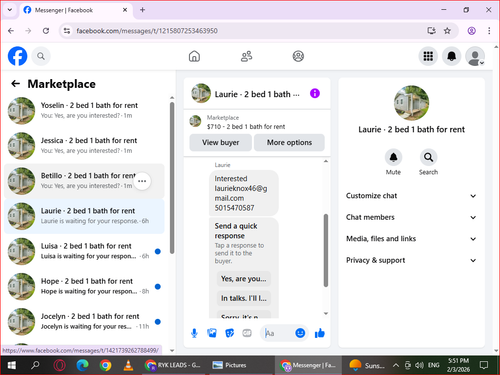Open Facebook notifications bell
The width and height of the screenshot is (500, 375).
tap(451, 56)
